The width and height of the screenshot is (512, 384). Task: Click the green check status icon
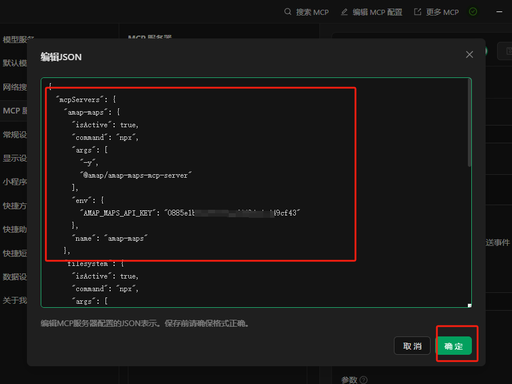click(473, 12)
